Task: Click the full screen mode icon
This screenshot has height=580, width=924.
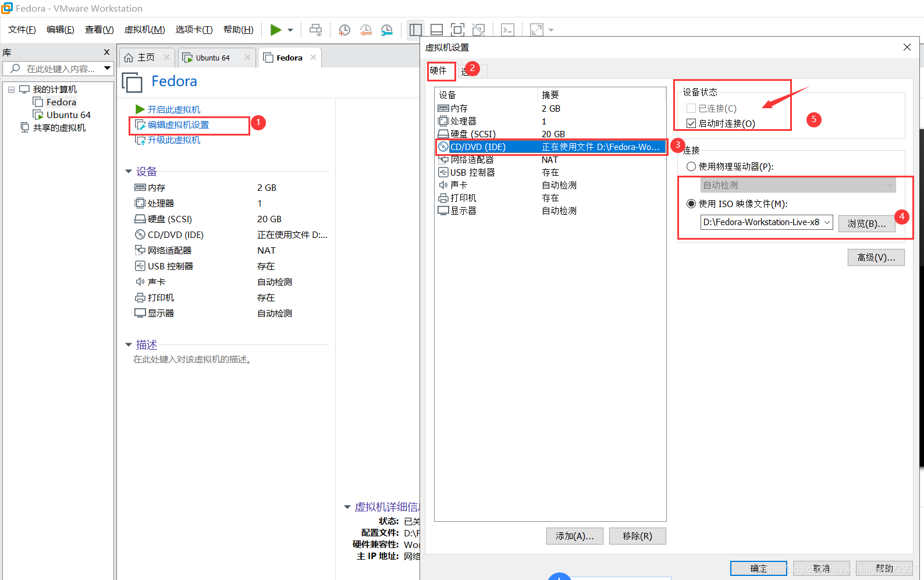Action: [458, 30]
